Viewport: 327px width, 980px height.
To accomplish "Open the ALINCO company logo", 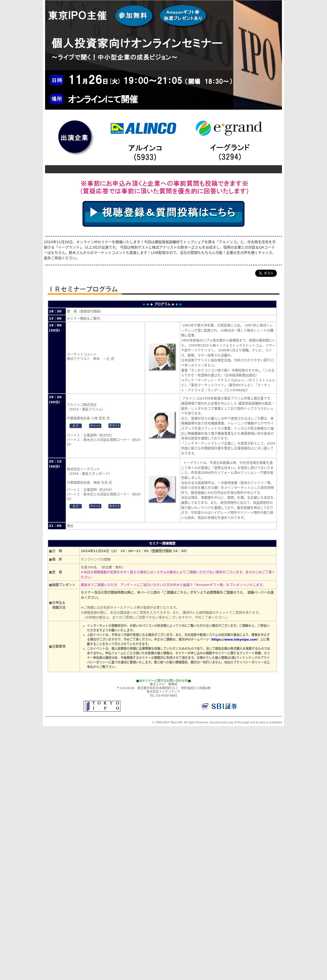I will tap(144, 128).
